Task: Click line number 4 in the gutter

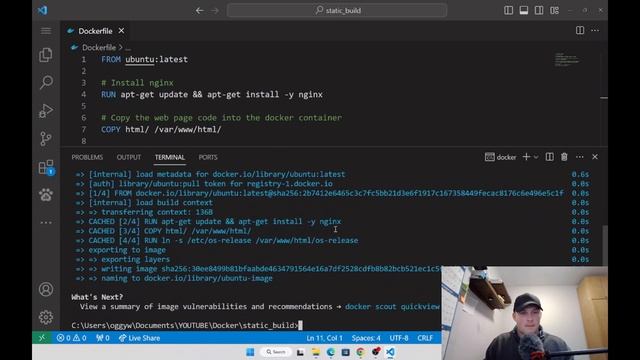Action: click(84, 95)
